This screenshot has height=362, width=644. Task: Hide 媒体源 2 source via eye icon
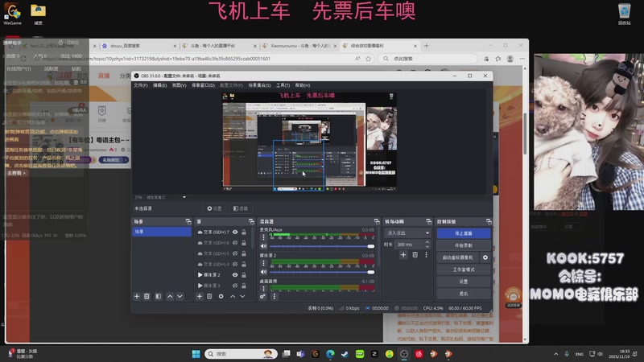tap(235, 274)
